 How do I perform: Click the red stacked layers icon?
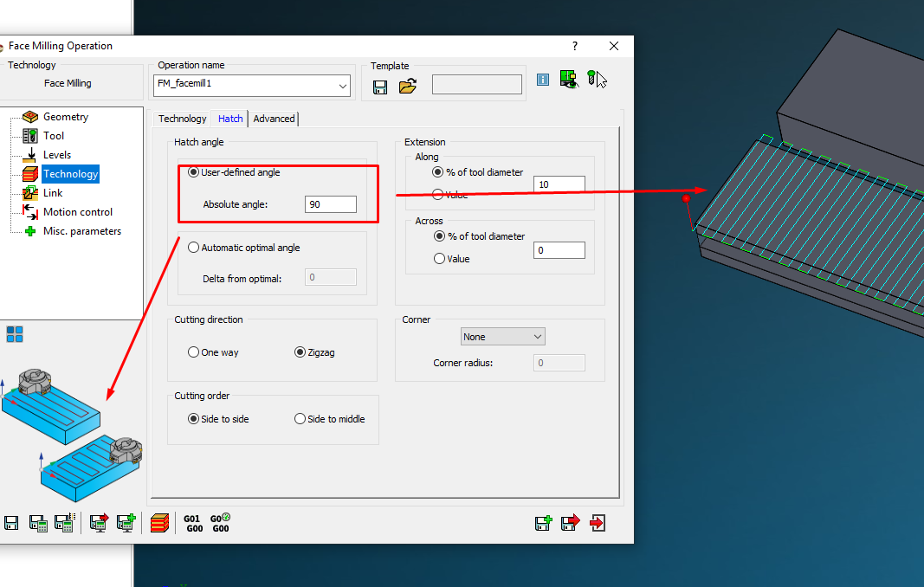(158, 523)
